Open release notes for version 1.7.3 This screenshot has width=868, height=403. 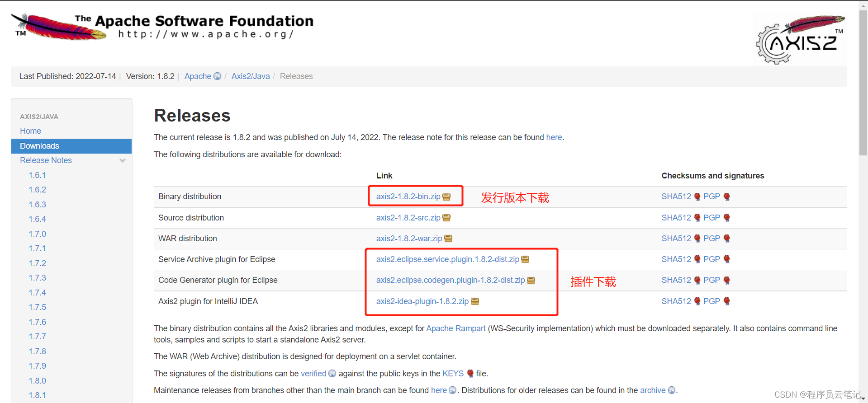coord(38,278)
